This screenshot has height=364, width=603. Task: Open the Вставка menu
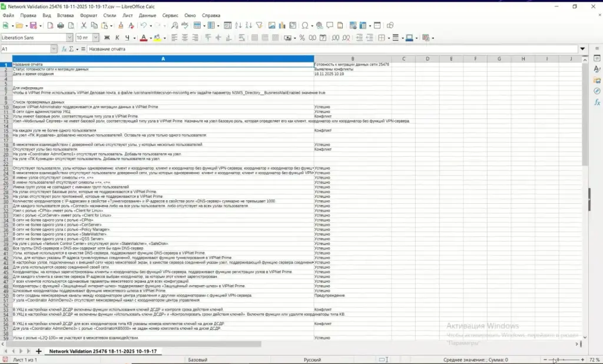(65, 15)
